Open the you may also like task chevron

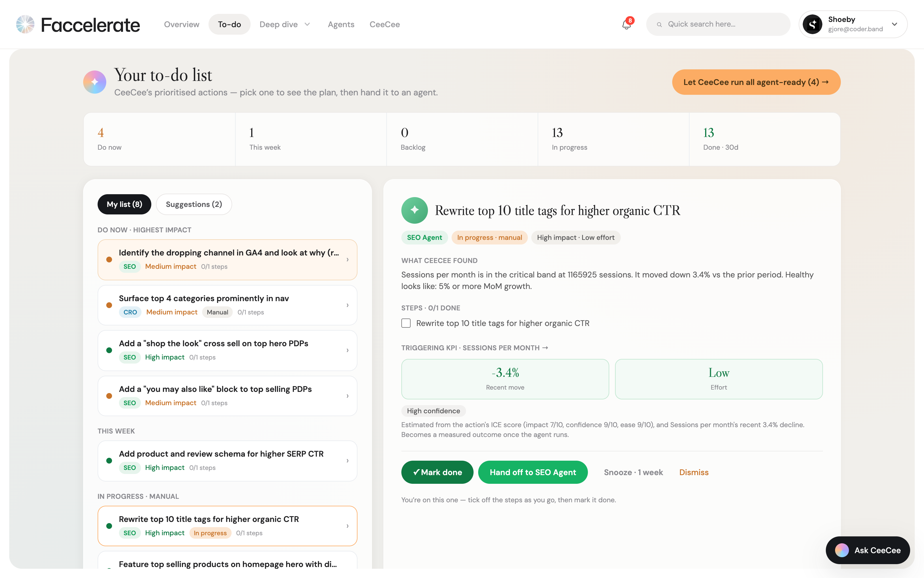pyautogui.click(x=347, y=396)
